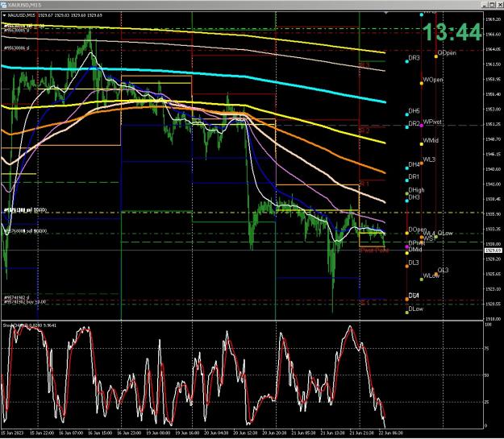Close the XAUUSD chart window
The image size is (504, 439).
(499, 5)
